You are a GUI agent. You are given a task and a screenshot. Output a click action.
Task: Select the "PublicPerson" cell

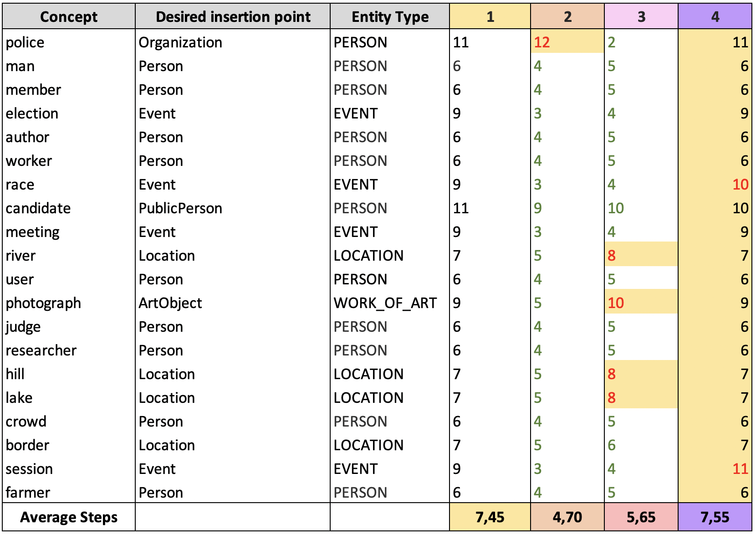click(180, 208)
